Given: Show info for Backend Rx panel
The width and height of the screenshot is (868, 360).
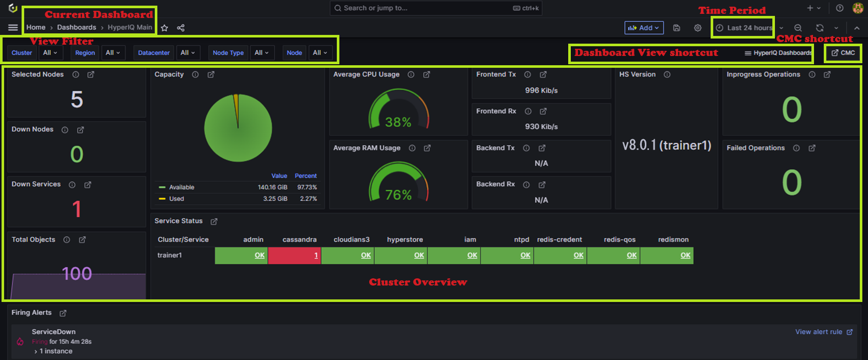Looking at the screenshot, I should click(x=527, y=185).
